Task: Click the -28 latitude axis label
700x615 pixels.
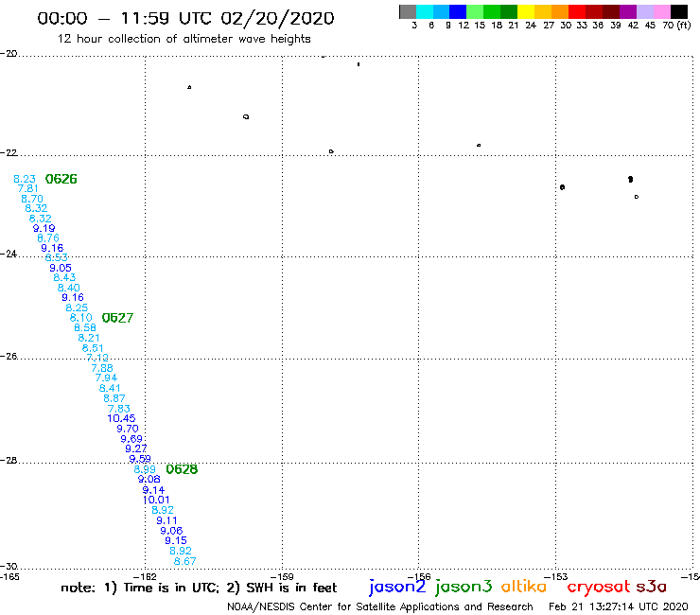Action: (x=9, y=460)
